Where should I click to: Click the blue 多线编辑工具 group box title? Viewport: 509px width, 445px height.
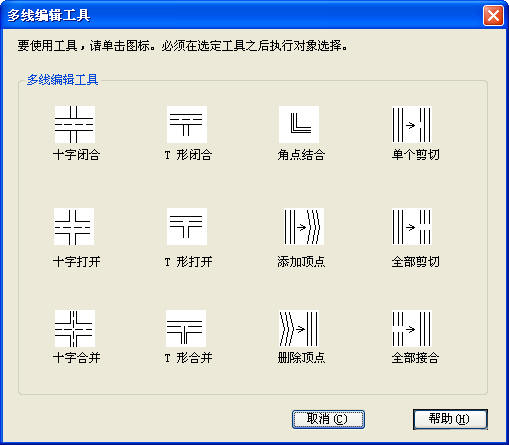coord(62,80)
